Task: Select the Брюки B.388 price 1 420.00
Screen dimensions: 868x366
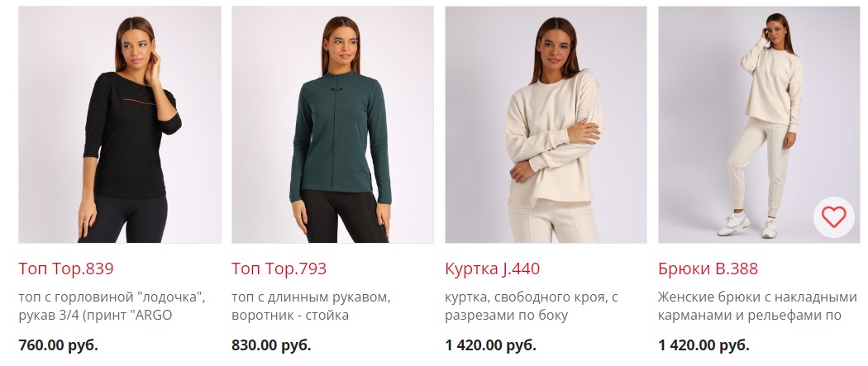Action: (x=703, y=345)
